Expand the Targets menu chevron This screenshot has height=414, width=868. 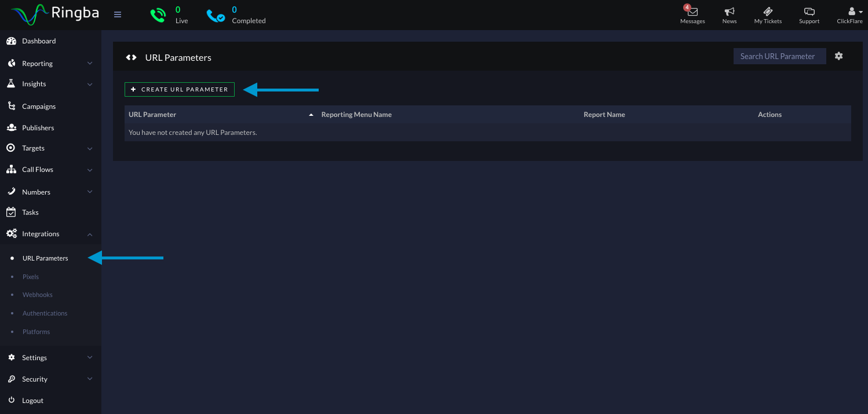click(90, 148)
